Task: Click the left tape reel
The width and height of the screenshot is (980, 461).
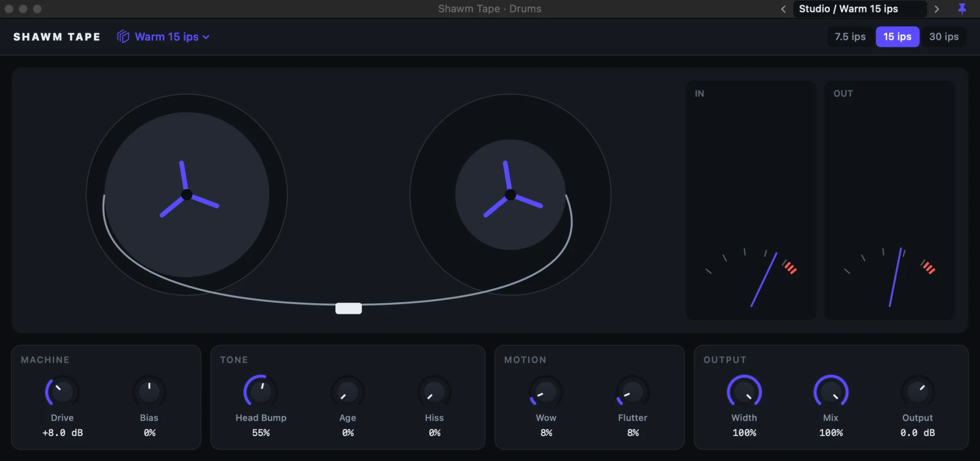Action: [x=187, y=195]
